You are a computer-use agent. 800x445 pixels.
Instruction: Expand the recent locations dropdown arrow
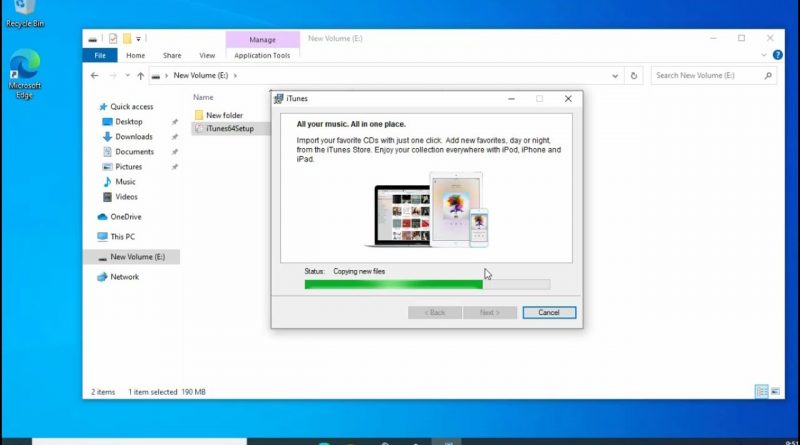tap(127, 76)
